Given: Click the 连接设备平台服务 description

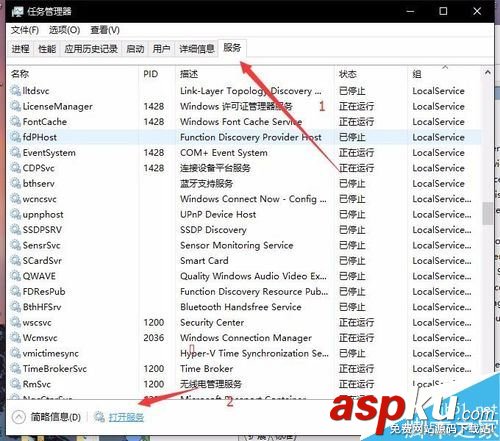Looking at the screenshot, I should pyautogui.click(x=215, y=168).
